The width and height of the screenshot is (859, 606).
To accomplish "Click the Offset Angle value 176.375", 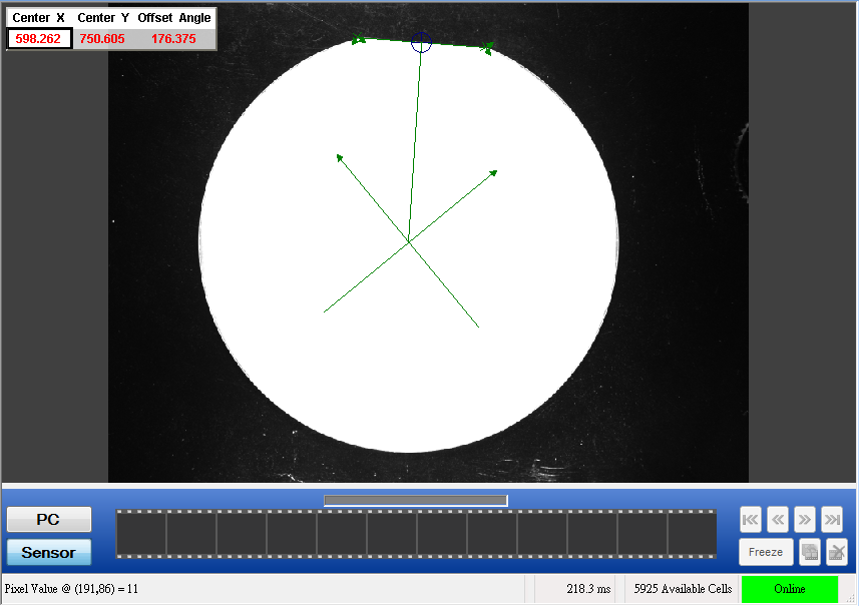I will [x=174, y=39].
